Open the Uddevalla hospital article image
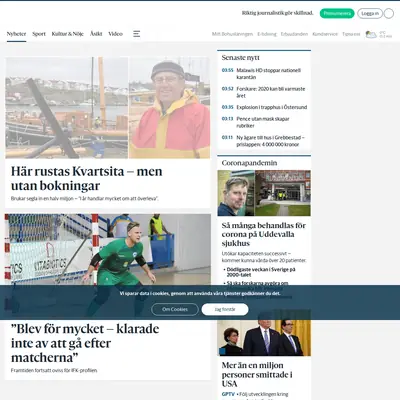The image size is (400, 400). (x=264, y=193)
